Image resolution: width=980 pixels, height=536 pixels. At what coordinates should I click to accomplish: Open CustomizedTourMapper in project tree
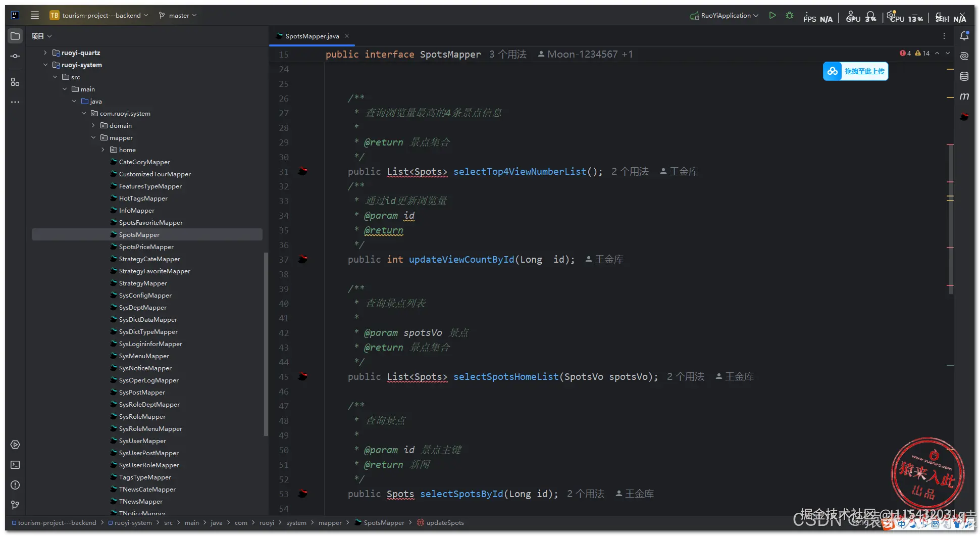pos(154,174)
